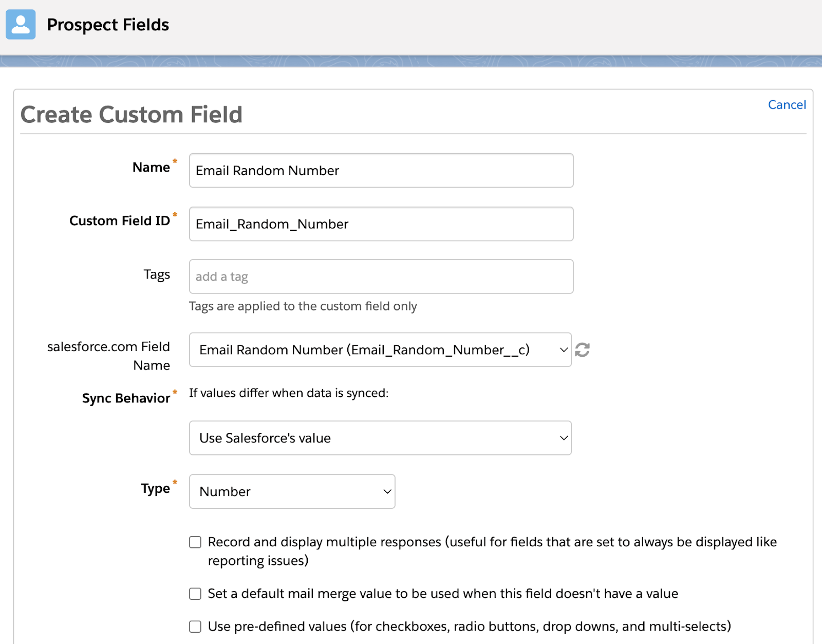
Task: Click the Name field label
Action: pyautogui.click(x=151, y=168)
